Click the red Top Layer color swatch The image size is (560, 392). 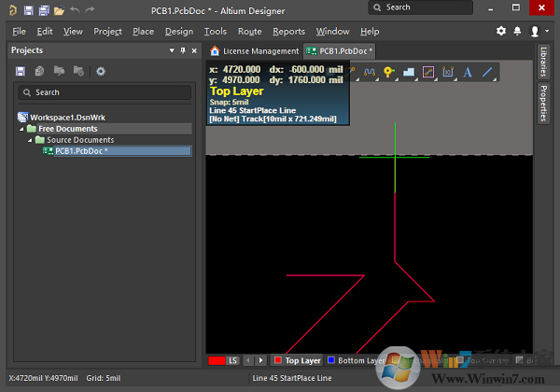tap(278, 360)
